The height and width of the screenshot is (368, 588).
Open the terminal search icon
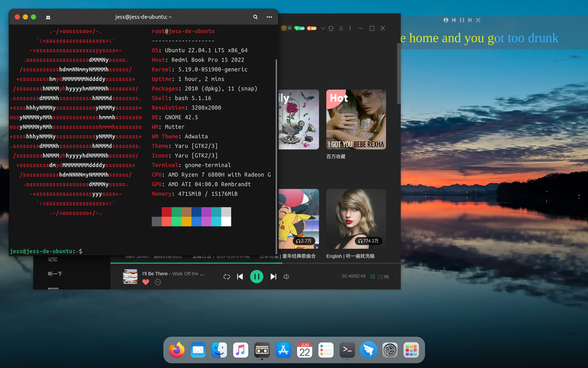pyautogui.click(x=255, y=17)
